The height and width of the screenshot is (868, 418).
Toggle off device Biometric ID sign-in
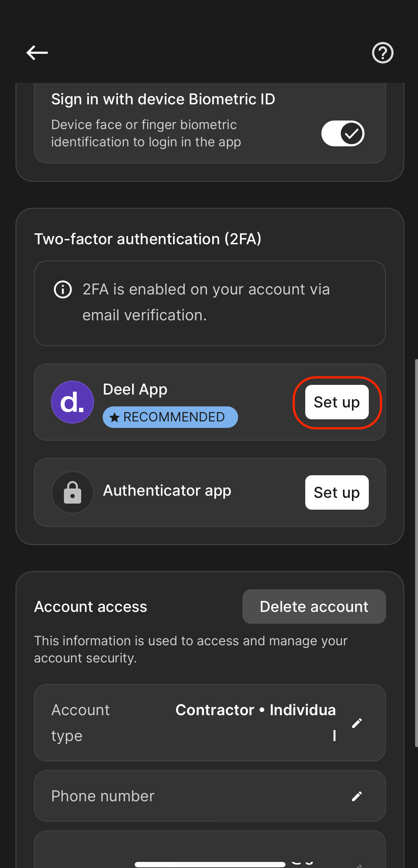343,133
